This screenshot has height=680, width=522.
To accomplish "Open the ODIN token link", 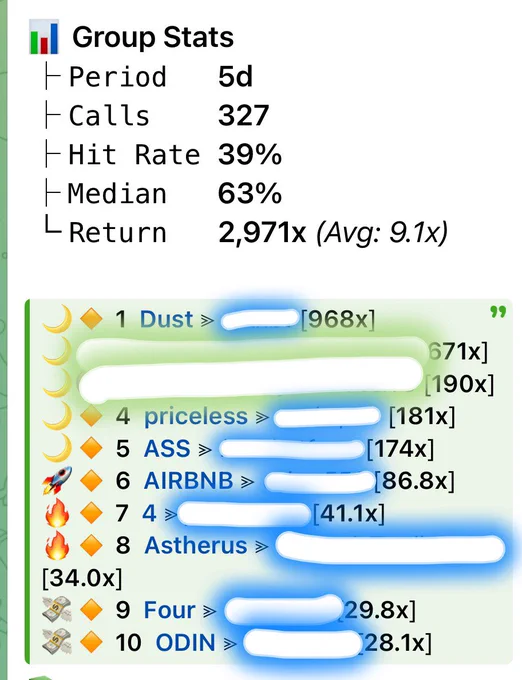I will (186, 642).
